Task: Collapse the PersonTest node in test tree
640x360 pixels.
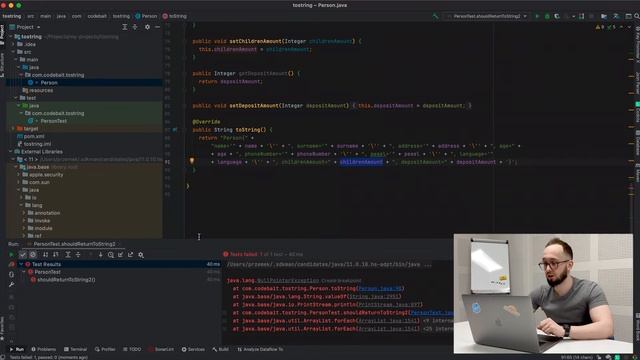Action: click(x=24, y=272)
